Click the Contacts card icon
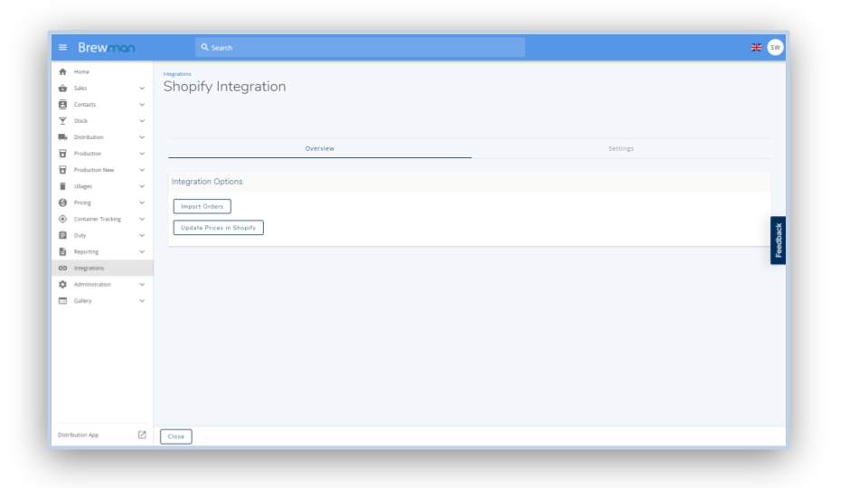Viewport: 868px width, 488px height. point(62,105)
